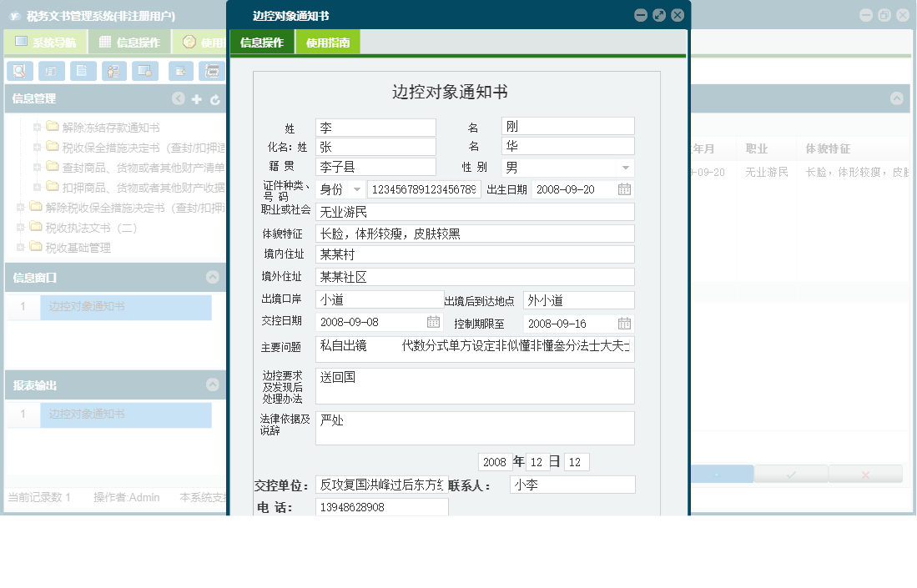Click the report viewer icon in the toolbar
The image size is (917, 588).
[51, 71]
